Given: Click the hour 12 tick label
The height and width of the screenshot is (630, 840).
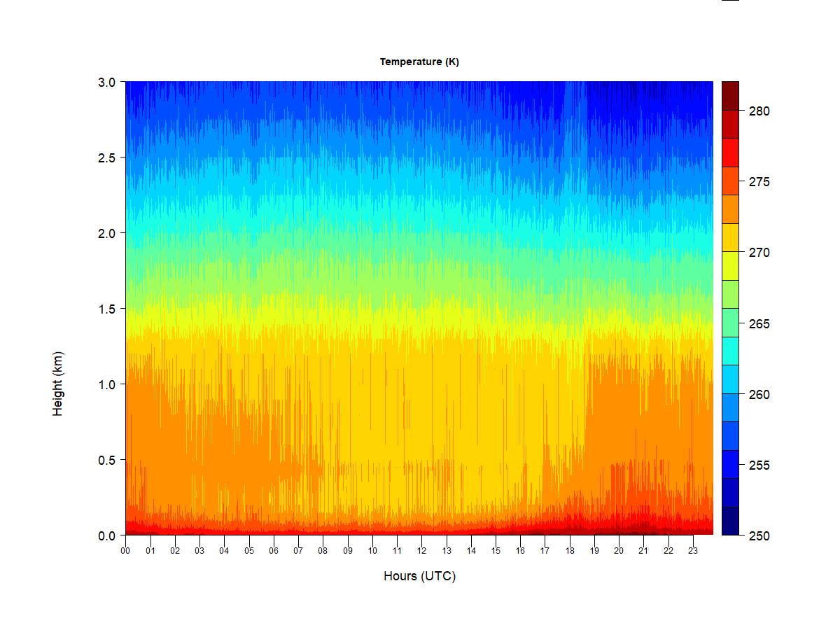Looking at the screenshot, I should [x=421, y=550].
